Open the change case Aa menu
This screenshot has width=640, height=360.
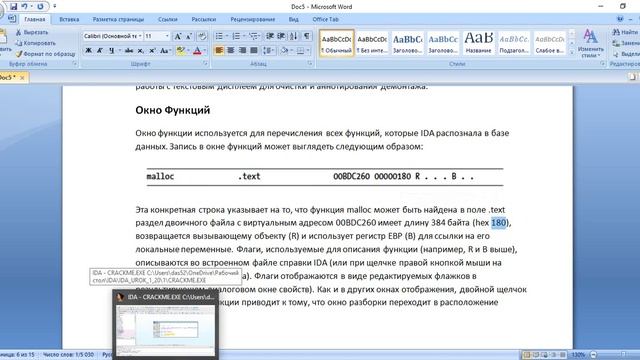pyautogui.click(x=165, y=51)
